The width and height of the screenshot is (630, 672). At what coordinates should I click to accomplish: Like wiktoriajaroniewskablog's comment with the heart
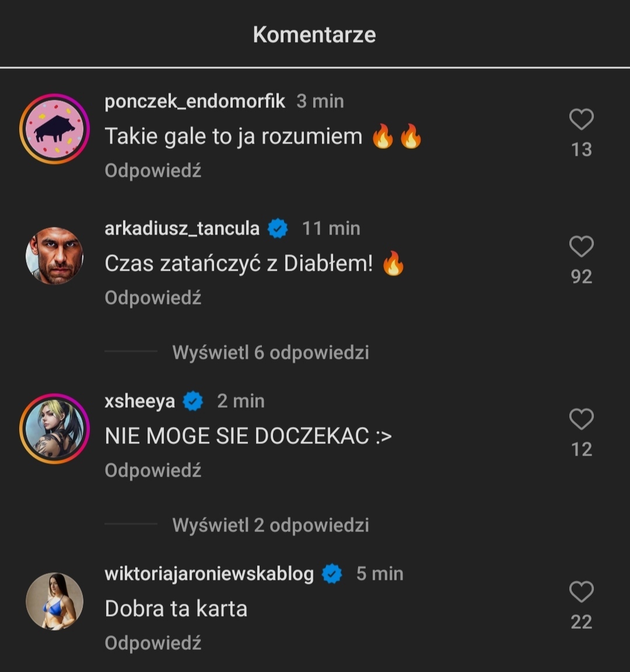click(x=581, y=592)
